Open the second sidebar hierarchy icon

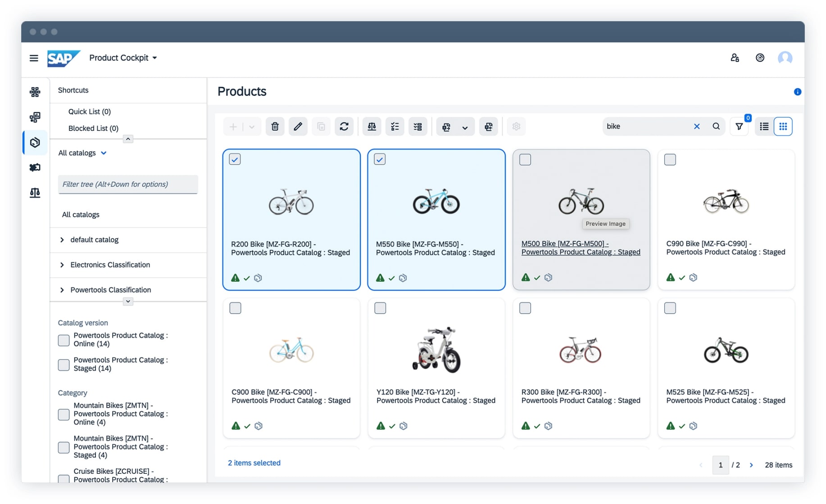tap(35, 117)
